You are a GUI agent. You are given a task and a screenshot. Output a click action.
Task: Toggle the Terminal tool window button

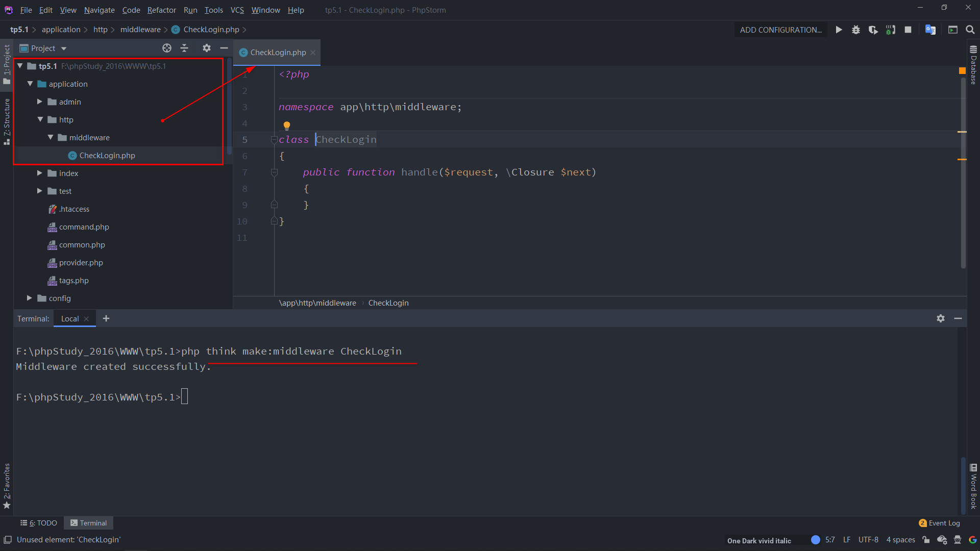click(89, 523)
